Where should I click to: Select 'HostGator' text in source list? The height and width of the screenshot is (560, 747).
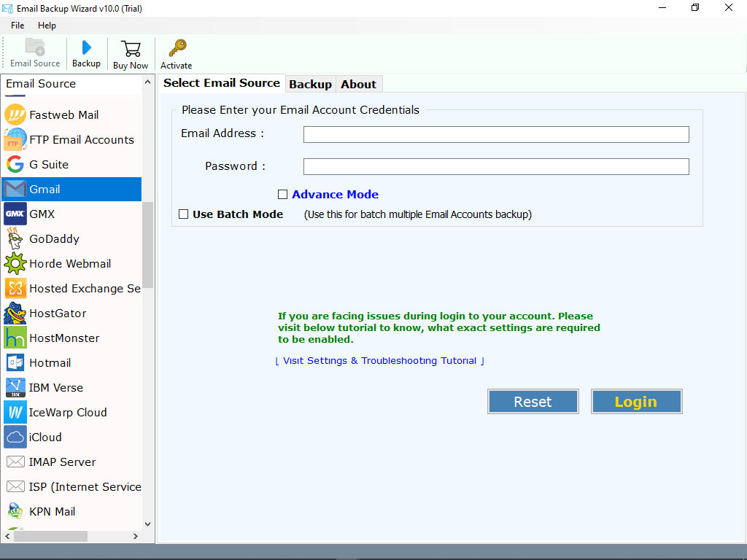(58, 313)
